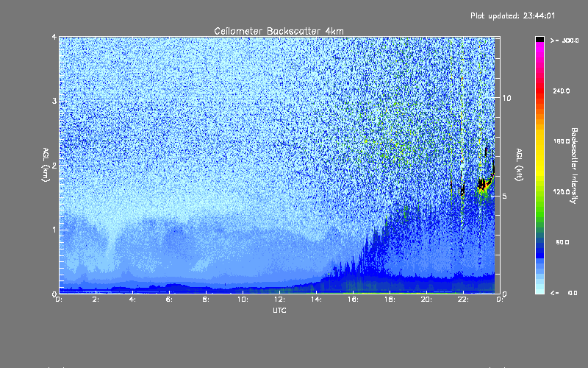This screenshot has width=588, height=368.
Task: Click the "Plot updated: 23:44:01" timestamp text
Action: coord(512,15)
